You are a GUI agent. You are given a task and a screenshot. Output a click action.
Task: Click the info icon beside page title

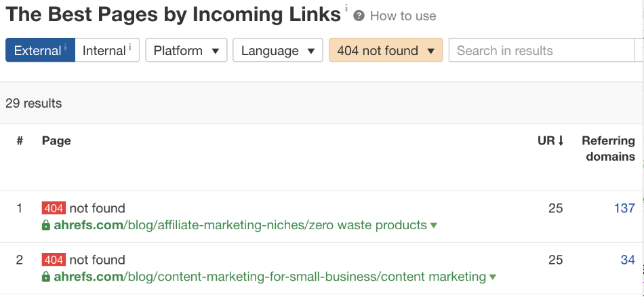346,8
